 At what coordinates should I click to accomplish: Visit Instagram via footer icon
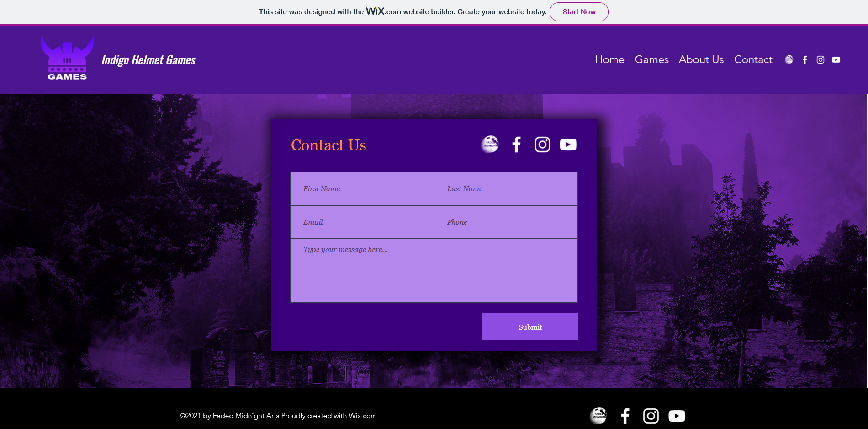click(651, 416)
